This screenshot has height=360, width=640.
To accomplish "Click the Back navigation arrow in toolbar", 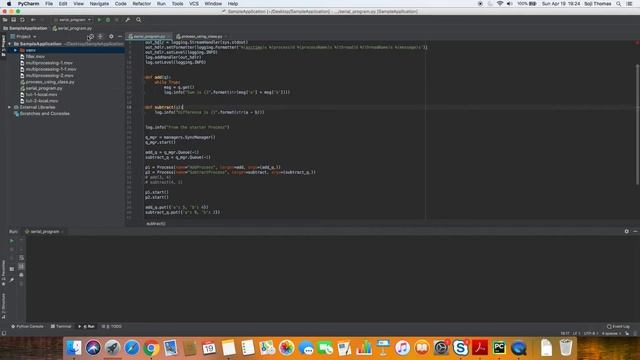I will pos(33,20).
